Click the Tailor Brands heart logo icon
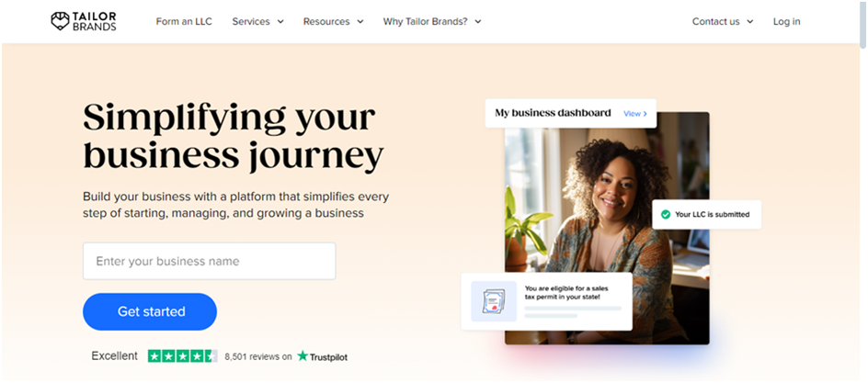The height and width of the screenshot is (383, 868). coord(60,21)
